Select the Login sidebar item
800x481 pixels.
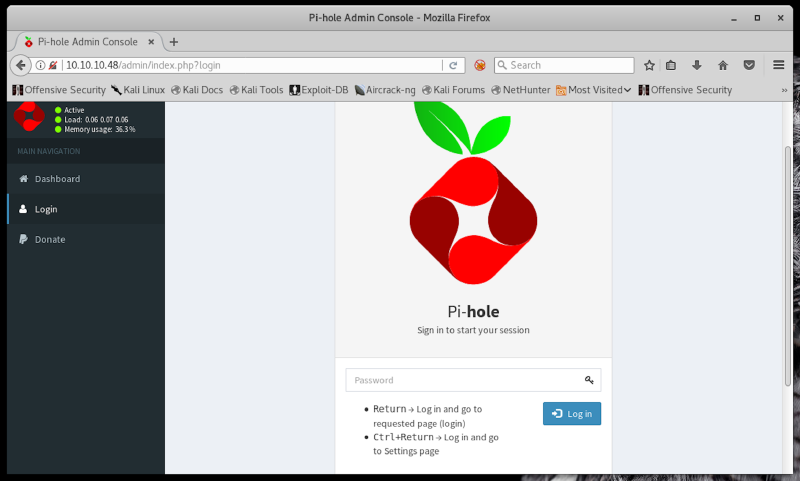(46, 210)
